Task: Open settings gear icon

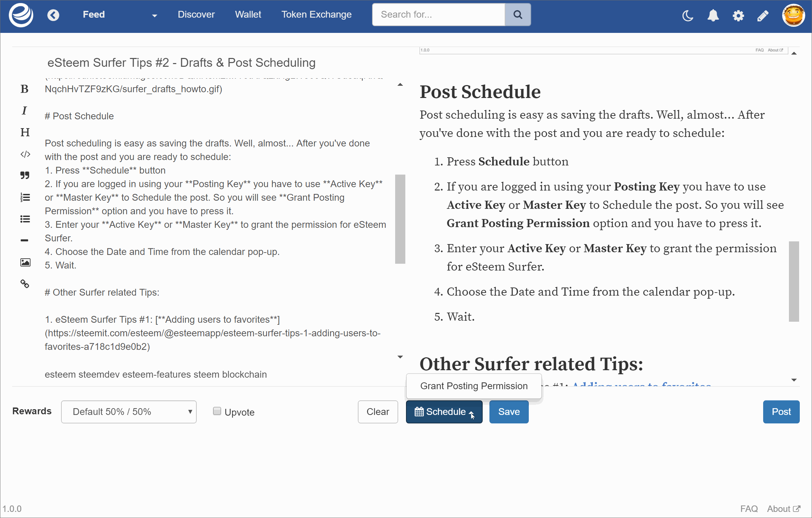Action: pos(738,16)
